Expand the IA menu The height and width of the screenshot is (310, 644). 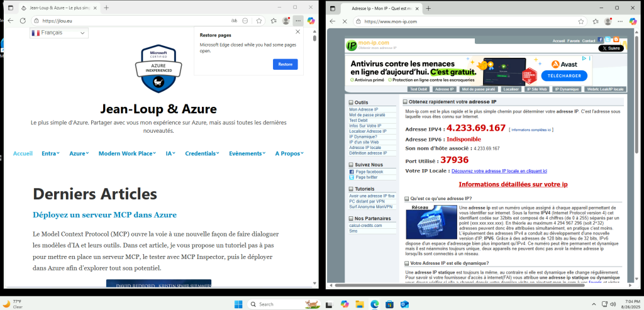click(x=170, y=153)
